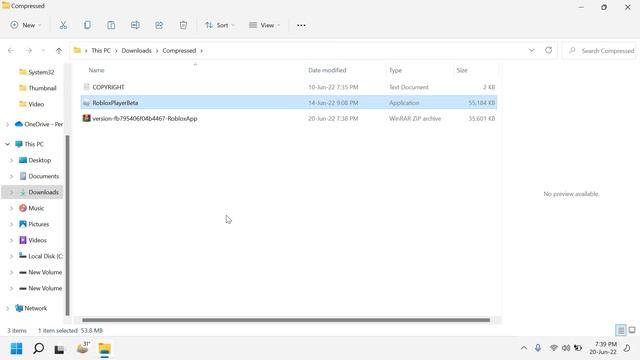Open taskbar Search magnifier
This screenshot has width=640, height=360.
coord(38,349)
